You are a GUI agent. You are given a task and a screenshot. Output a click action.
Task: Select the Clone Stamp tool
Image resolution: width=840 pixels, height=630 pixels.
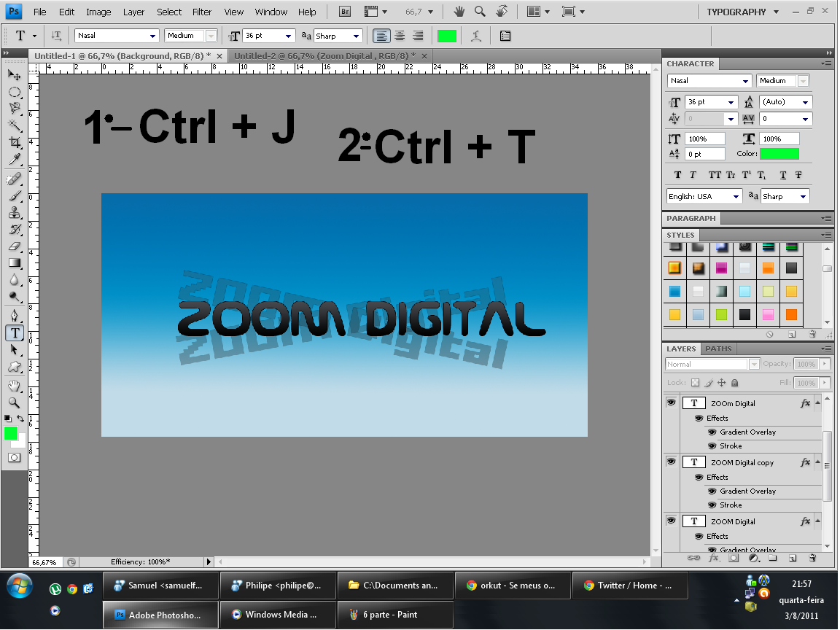(15, 213)
